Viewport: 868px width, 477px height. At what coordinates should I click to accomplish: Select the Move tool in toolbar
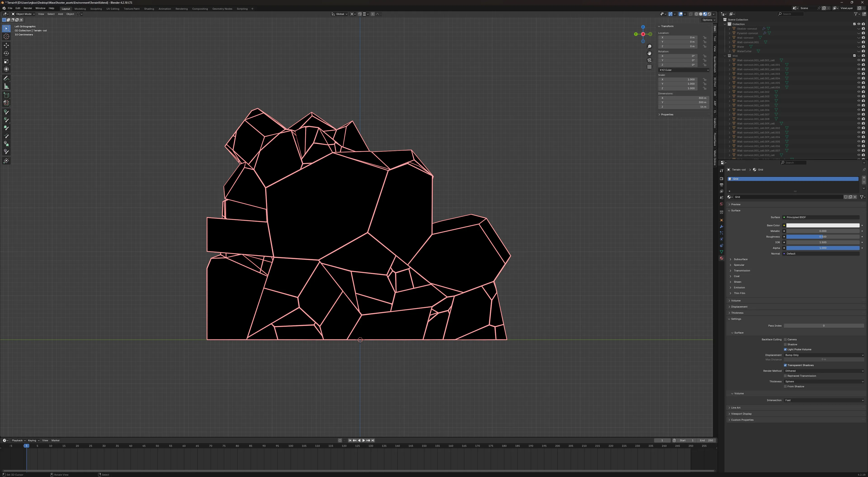(x=6, y=45)
